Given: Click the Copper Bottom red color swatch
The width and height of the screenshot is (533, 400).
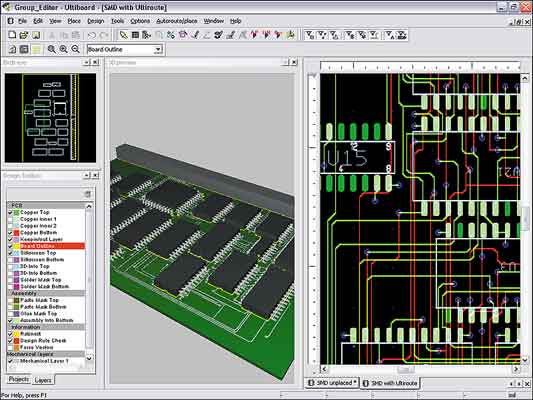Looking at the screenshot, I should click(16, 233).
